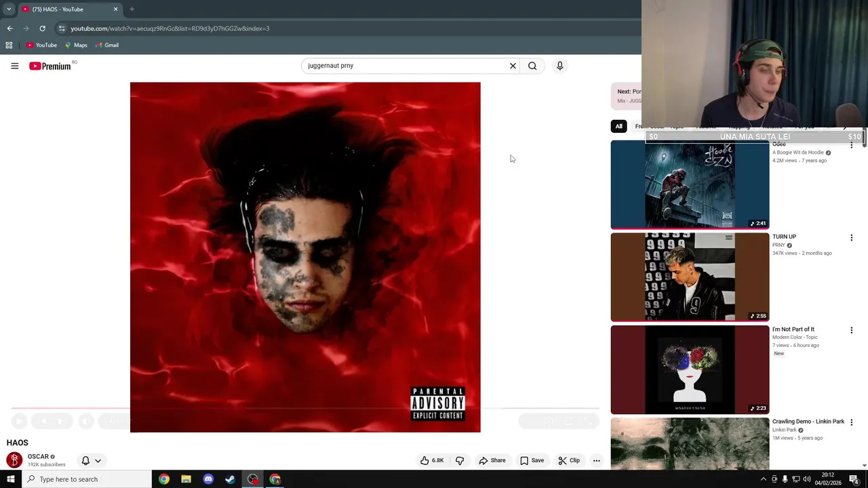Click the YouTube Premium logo

(x=50, y=66)
